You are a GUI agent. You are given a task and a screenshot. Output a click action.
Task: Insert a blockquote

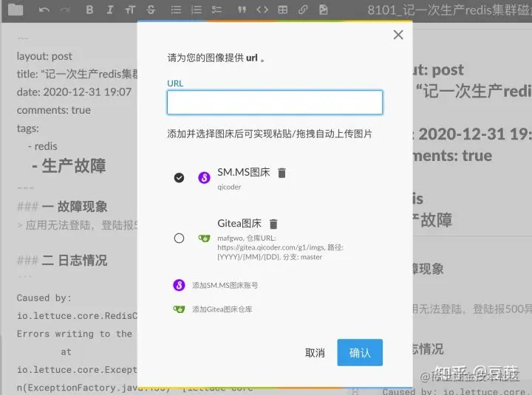coord(242,10)
